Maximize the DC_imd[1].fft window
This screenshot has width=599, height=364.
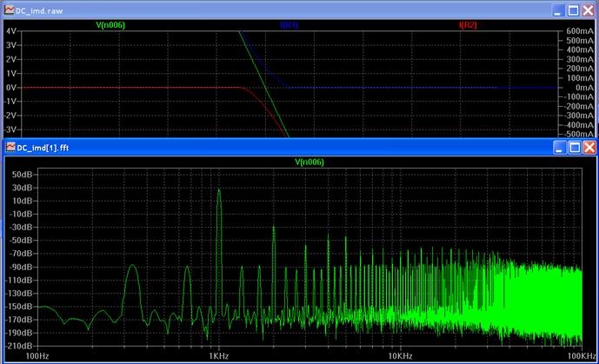[575, 148]
